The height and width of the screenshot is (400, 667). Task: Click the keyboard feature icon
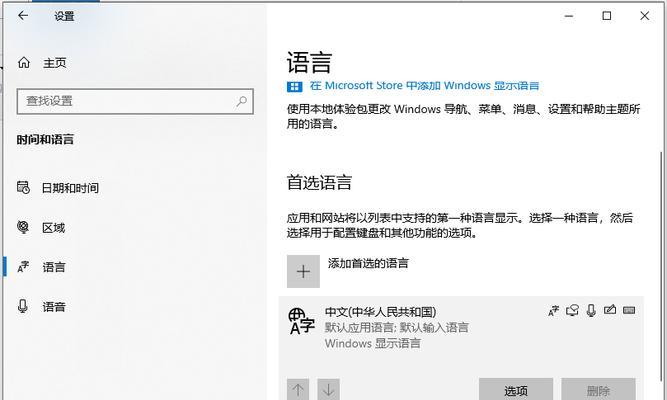(x=629, y=310)
